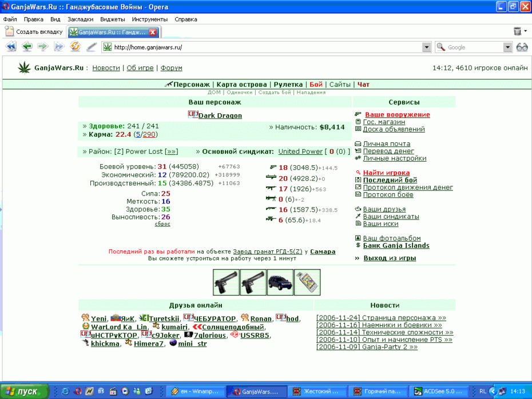The width and height of the screenshot is (532, 399).
Task: Create a new tab with Создать вкладку
Action: pos(34,31)
